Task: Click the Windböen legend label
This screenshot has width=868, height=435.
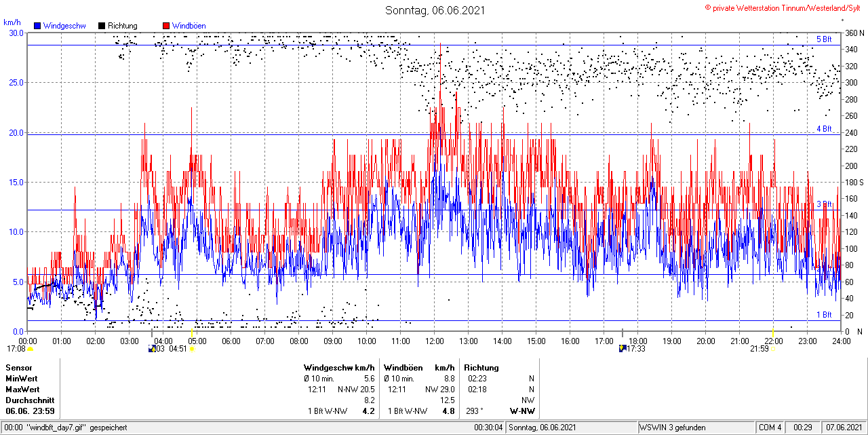Action: 189,26
